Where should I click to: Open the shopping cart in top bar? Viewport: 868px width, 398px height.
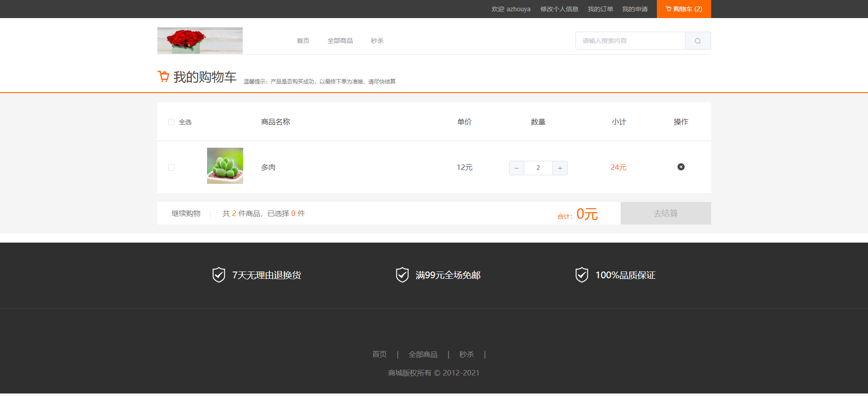point(684,9)
